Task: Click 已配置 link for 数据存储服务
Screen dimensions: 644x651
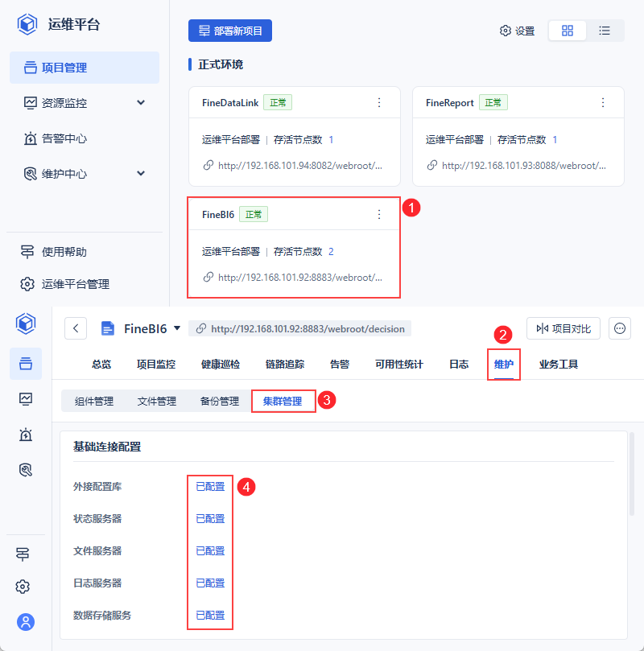Action: (x=210, y=615)
